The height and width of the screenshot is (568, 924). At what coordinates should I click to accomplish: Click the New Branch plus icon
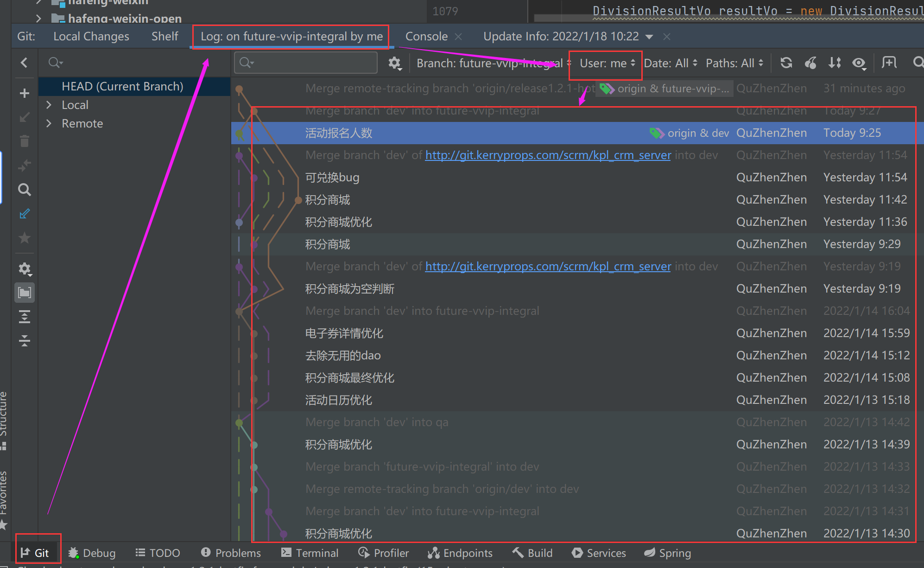tap(25, 93)
